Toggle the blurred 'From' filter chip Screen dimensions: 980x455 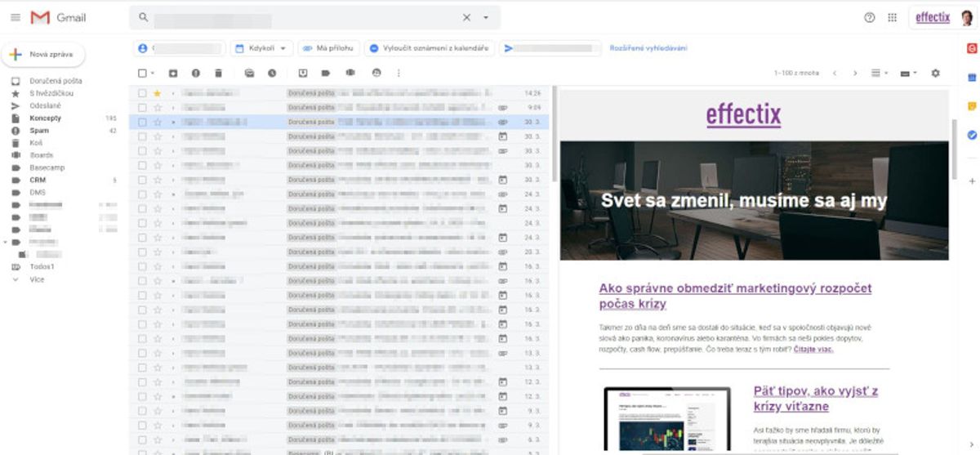tap(179, 48)
